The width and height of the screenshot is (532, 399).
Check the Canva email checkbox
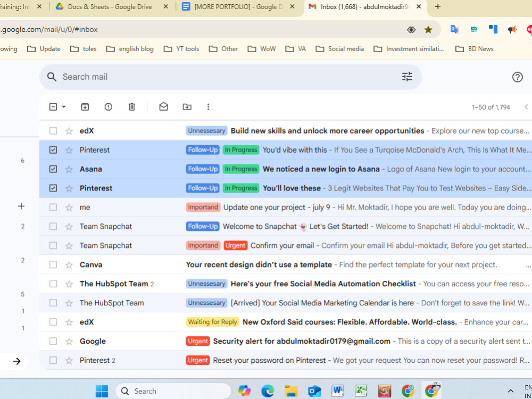click(x=53, y=264)
